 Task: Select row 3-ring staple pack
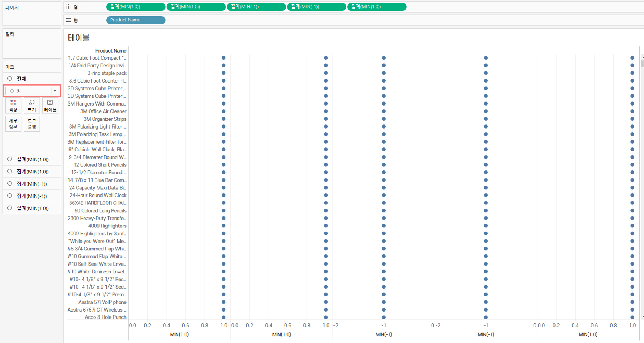coord(107,73)
